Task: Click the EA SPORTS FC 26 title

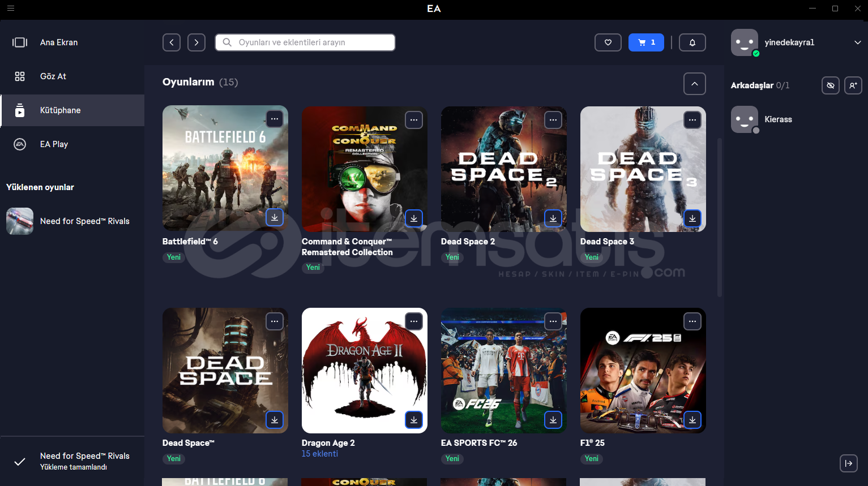Action: (x=479, y=443)
